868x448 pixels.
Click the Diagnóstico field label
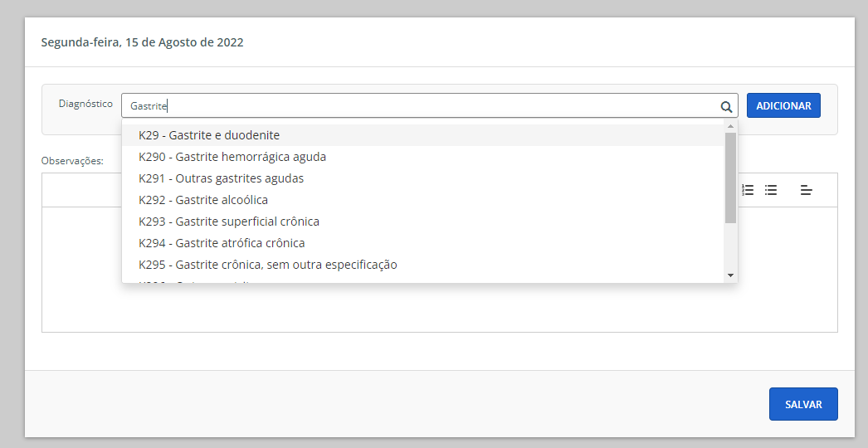(85, 104)
